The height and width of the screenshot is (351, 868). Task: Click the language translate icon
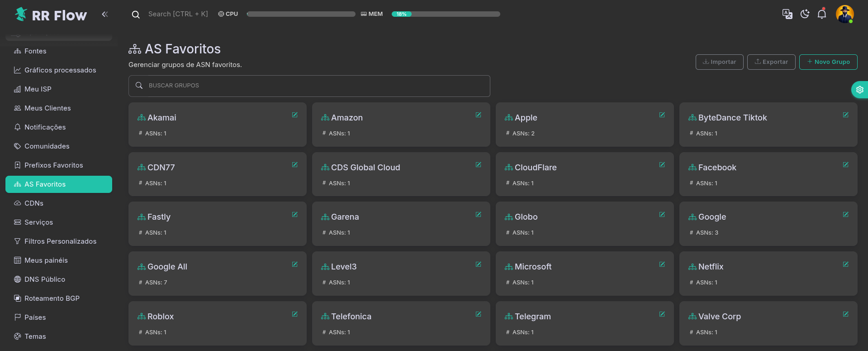[x=787, y=14]
